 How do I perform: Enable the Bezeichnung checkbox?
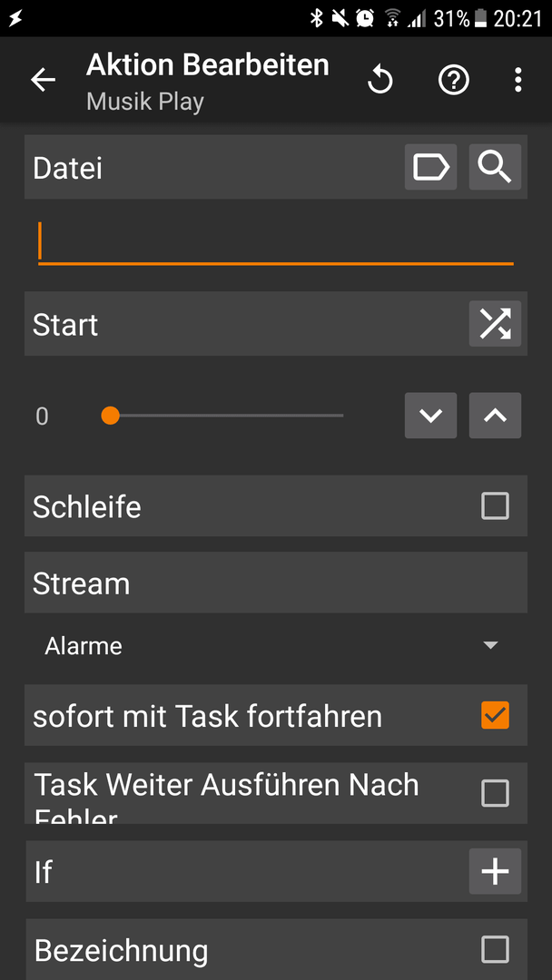click(495, 949)
